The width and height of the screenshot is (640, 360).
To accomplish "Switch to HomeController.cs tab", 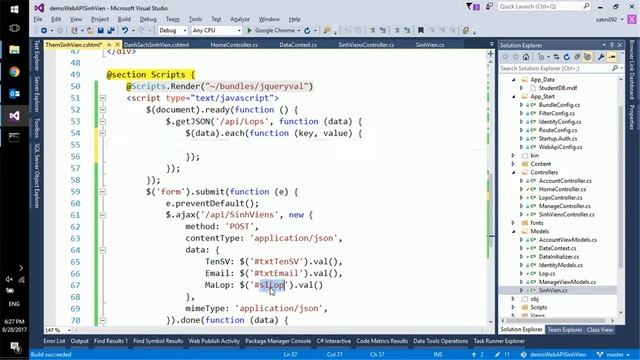I will pos(234,45).
